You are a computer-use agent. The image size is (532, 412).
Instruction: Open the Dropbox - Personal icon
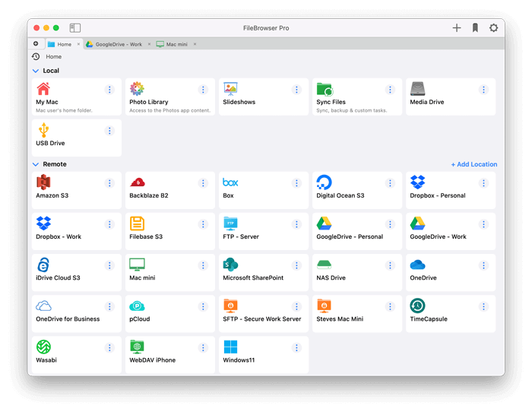418,182
